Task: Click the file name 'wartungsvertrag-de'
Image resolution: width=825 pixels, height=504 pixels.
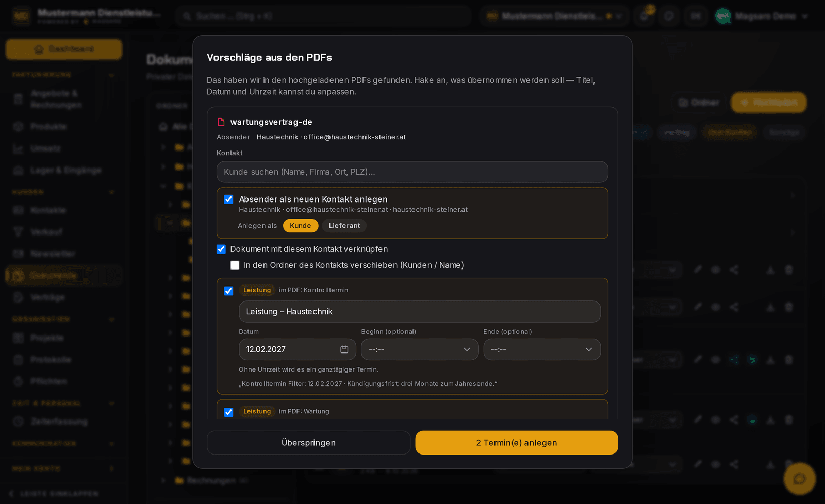Action: [271, 122]
